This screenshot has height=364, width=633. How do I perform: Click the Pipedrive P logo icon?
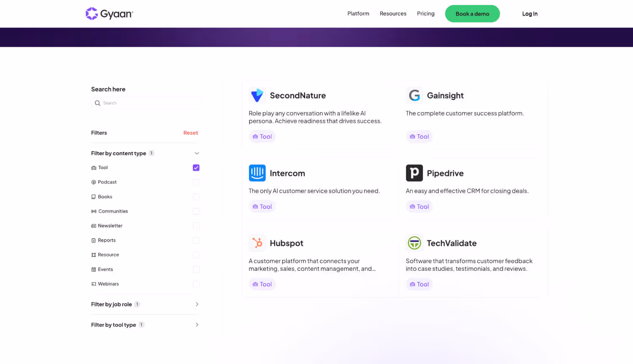pos(414,173)
